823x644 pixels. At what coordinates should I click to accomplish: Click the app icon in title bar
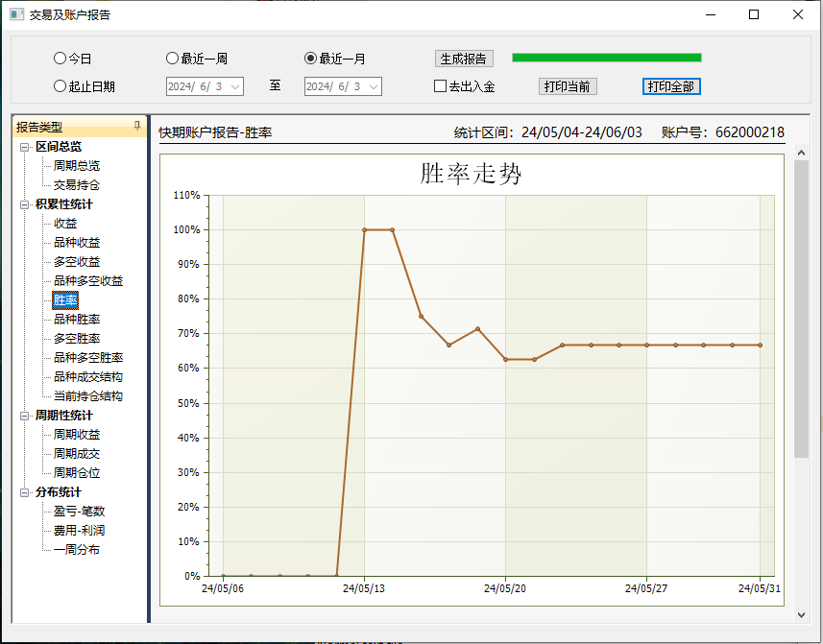(x=16, y=14)
